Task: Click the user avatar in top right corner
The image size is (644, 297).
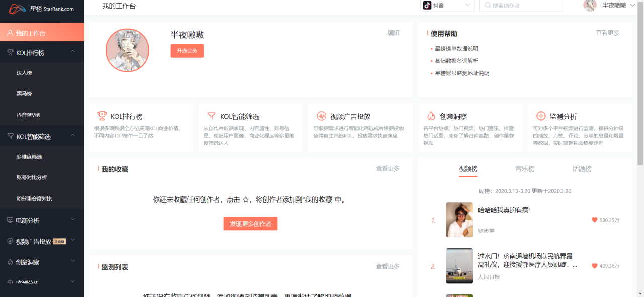Action: pyautogui.click(x=590, y=6)
